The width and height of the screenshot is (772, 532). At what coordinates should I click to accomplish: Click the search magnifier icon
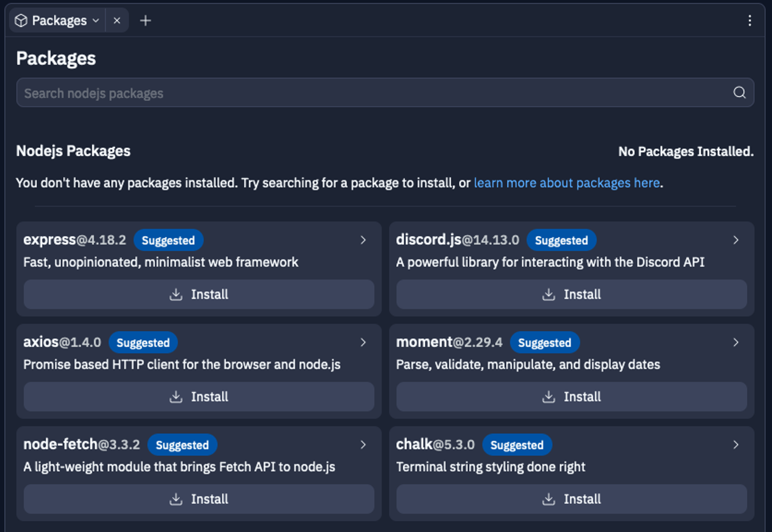[739, 93]
